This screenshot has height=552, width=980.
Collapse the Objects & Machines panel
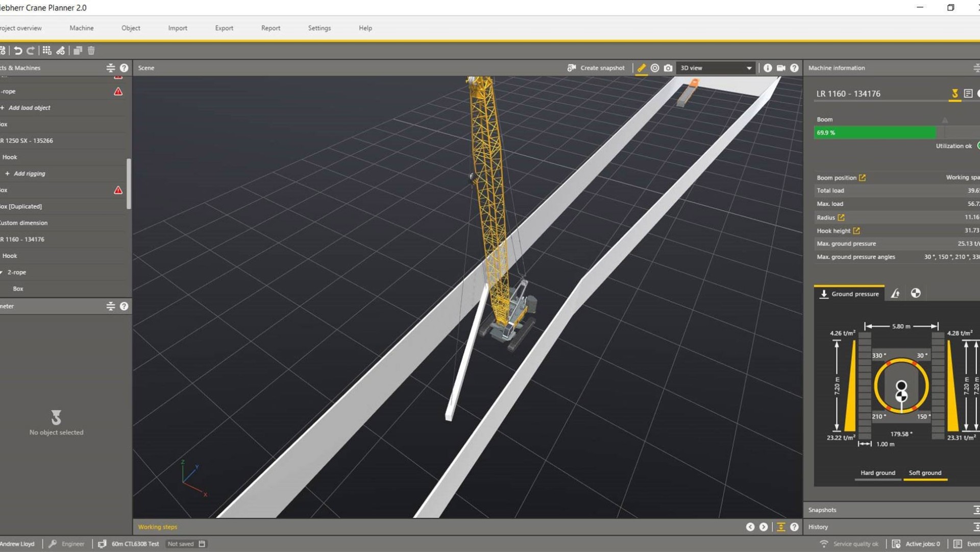click(x=110, y=68)
